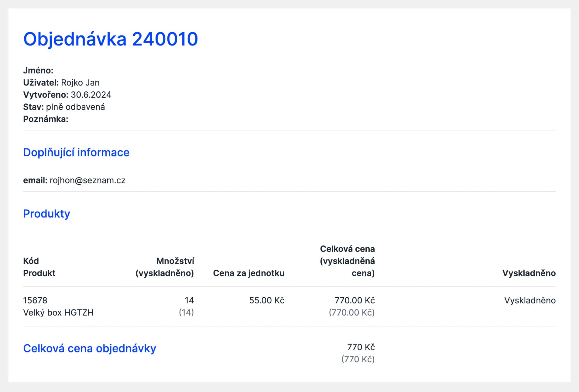The width and height of the screenshot is (579, 392).
Task: Click the Vyskladněno status in the product row
Action: 530,300
